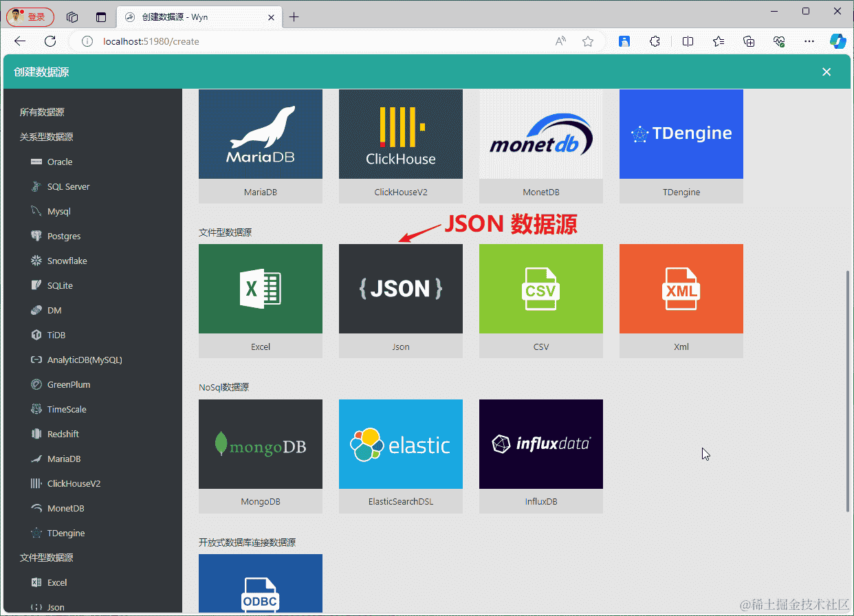This screenshot has height=616, width=854.
Task: Click the Postgres elephant sidebar icon
Action: point(36,236)
